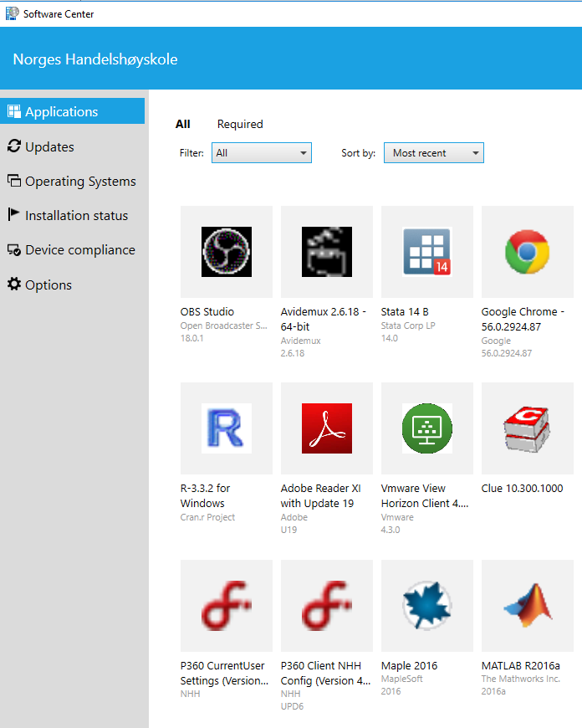This screenshot has height=728, width=582.
Task: Open Installation status section label
Action: (x=77, y=215)
